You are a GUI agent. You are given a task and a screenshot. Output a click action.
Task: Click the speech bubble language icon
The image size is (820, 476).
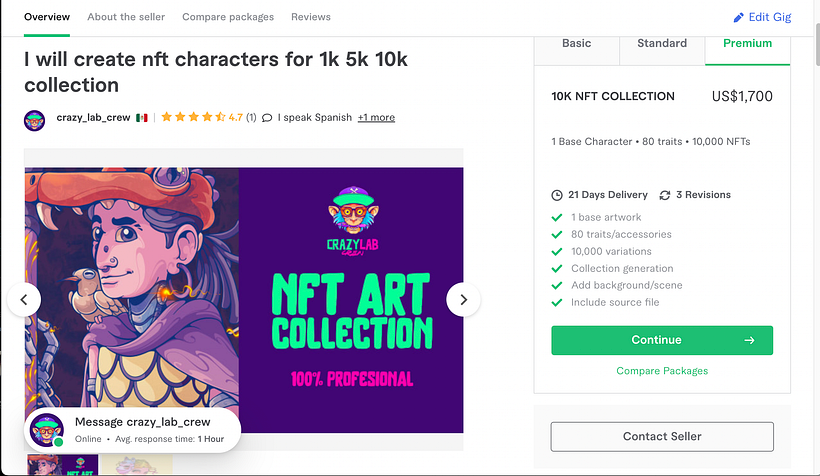[x=267, y=118]
